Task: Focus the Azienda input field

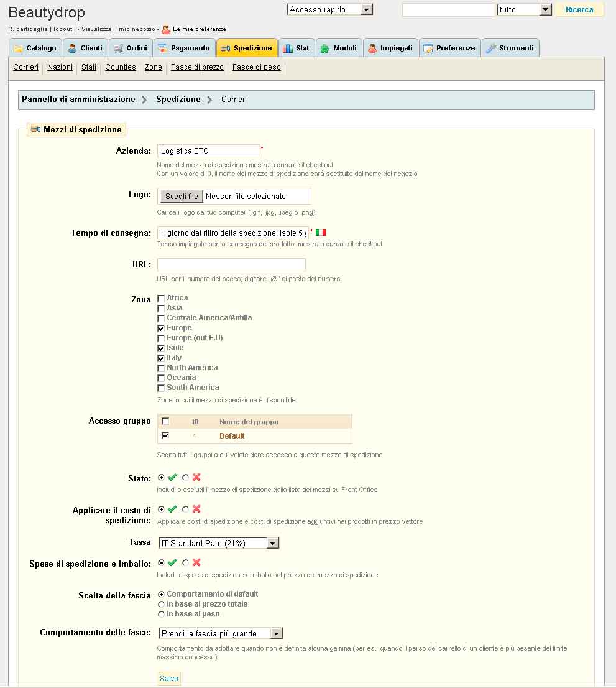Action: (208, 151)
